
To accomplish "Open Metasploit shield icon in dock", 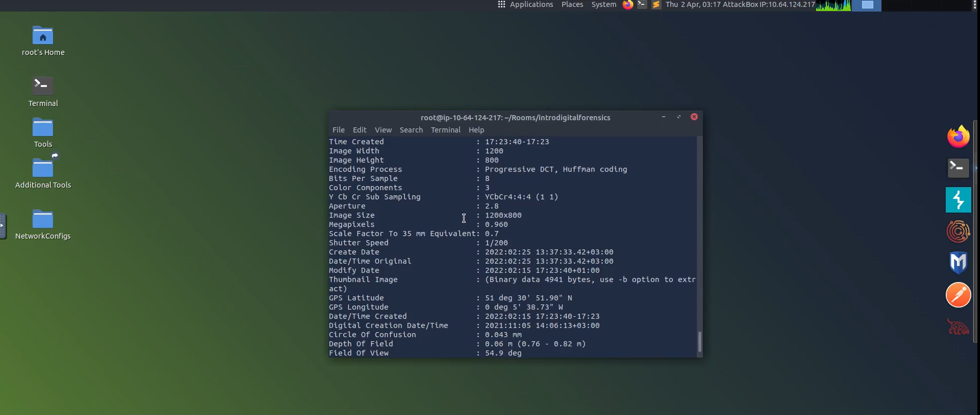I will pos(958,263).
